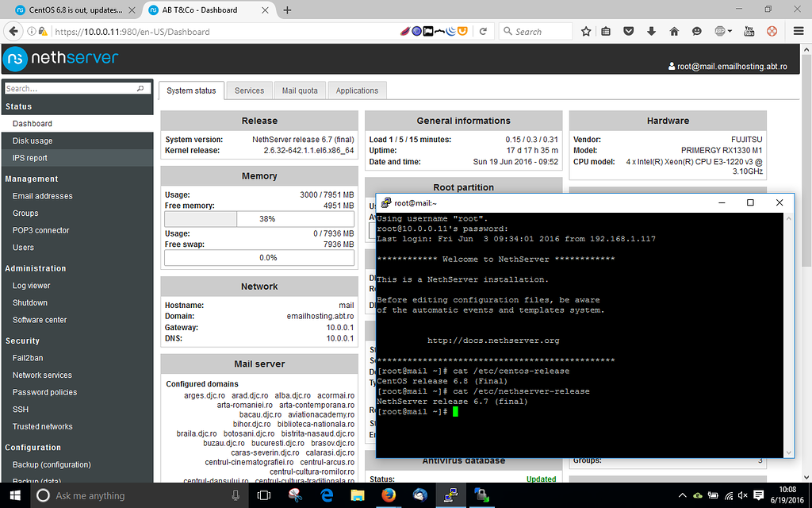Open the Pocket save icon in Firefox toolbar
The image size is (812, 508).
pos(628,31)
